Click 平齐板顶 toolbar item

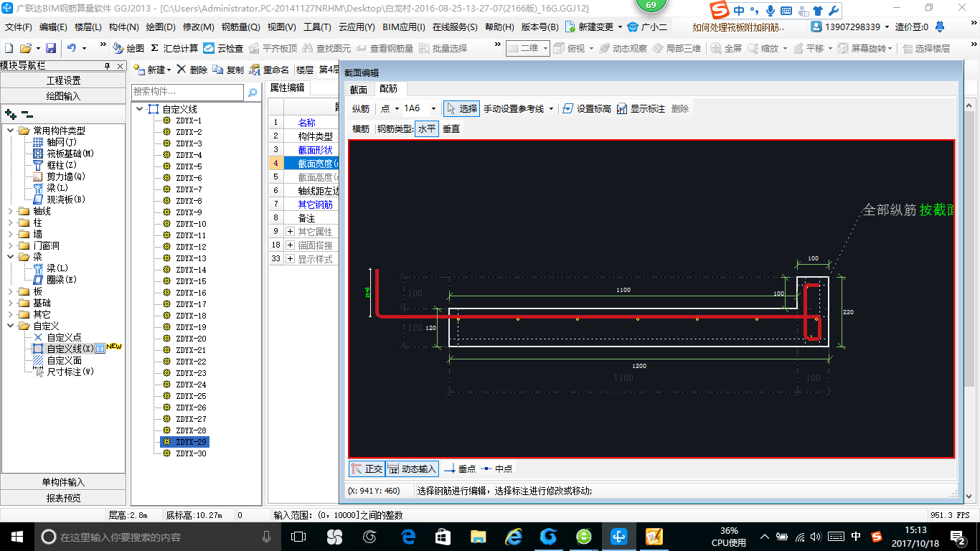point(273,48)
